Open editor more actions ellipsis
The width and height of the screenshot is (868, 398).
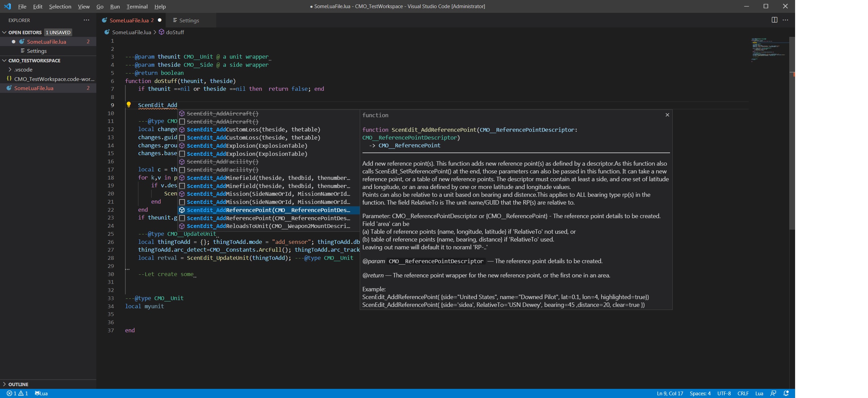pos(785,20)
